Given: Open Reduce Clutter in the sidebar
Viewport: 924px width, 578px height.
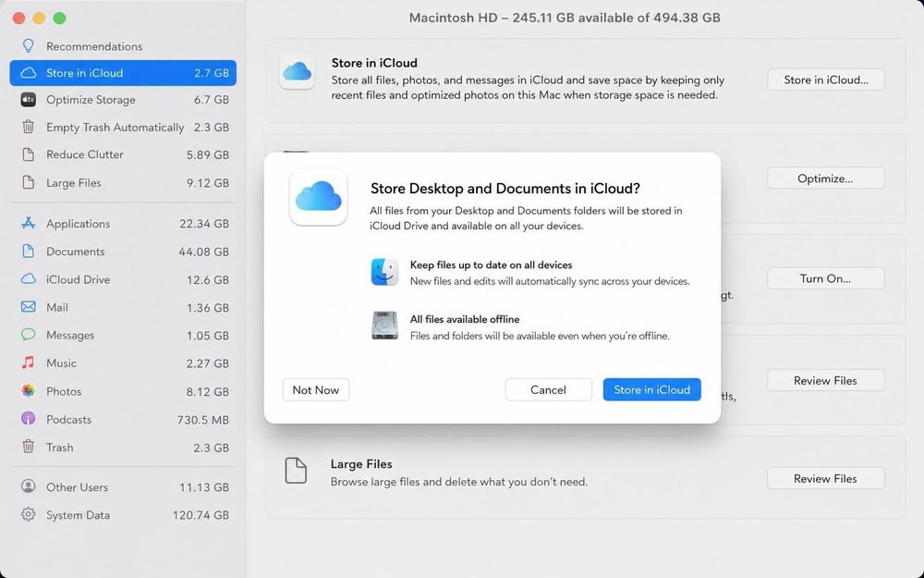Looking at the screenshot, I should pyautogui.click(x=123, y=154).
